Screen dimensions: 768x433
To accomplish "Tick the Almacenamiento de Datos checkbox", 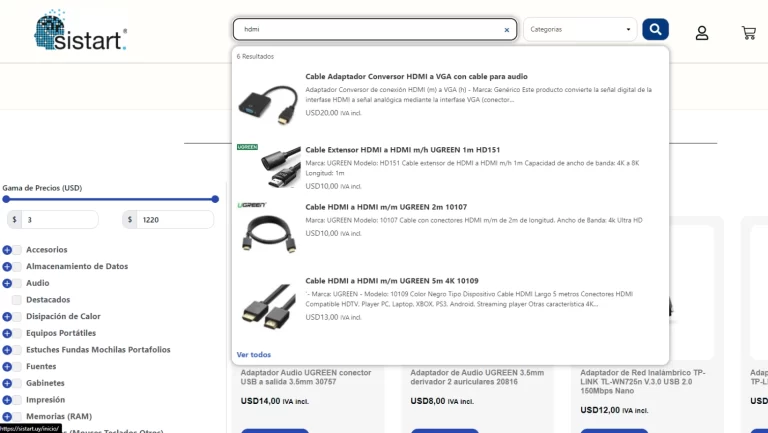I will (17, 267).
